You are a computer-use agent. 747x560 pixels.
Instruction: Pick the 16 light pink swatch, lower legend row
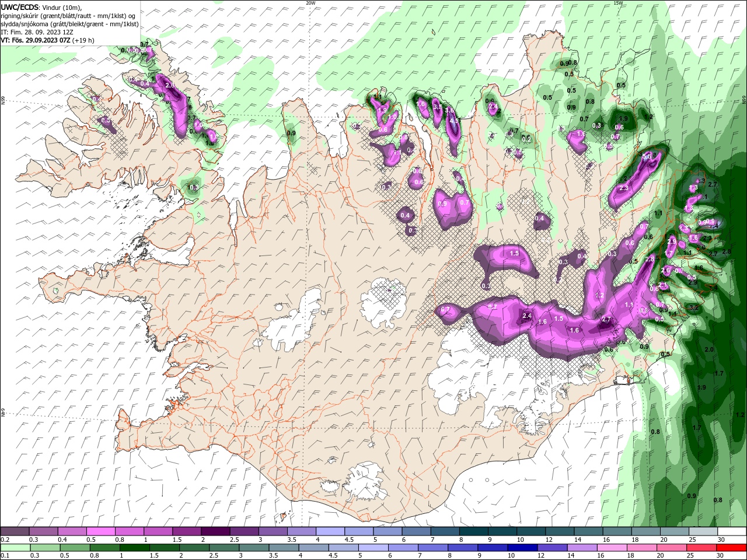point(612,548)
